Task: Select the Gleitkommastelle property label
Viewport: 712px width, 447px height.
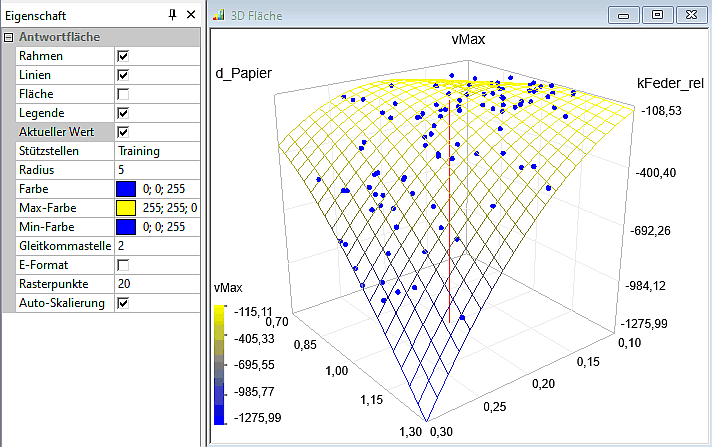Action: [x=65, y=246]
